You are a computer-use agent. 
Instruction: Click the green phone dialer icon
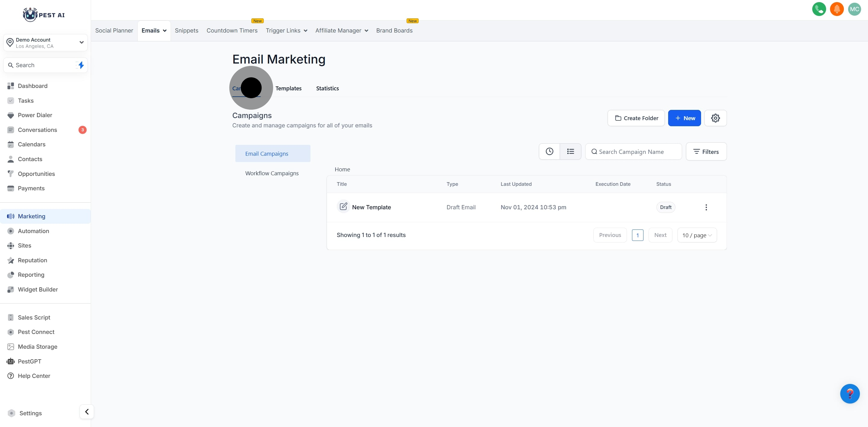tap(819, 9)
